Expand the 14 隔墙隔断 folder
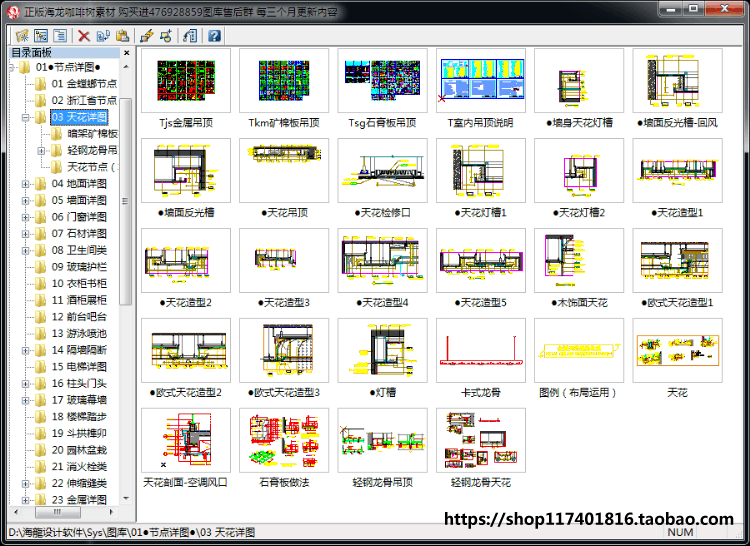This screenshot has width=750, height=546. (25, 350)
